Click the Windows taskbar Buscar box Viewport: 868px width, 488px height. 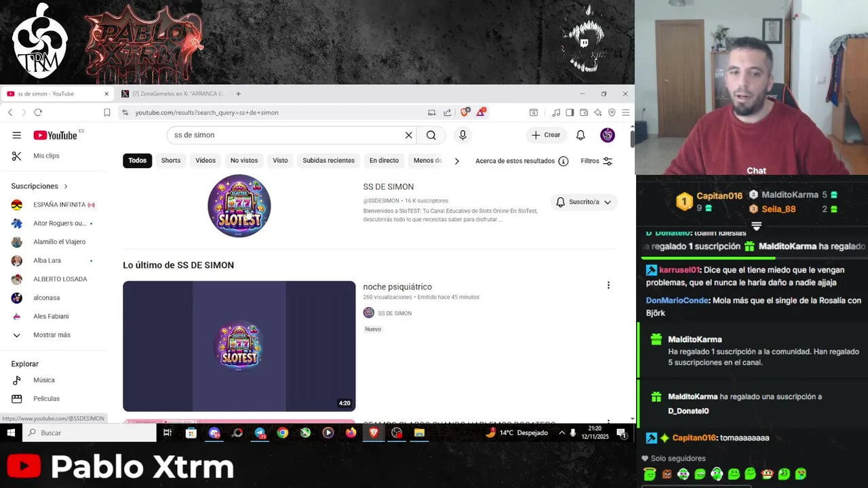(x=90, y=432)
